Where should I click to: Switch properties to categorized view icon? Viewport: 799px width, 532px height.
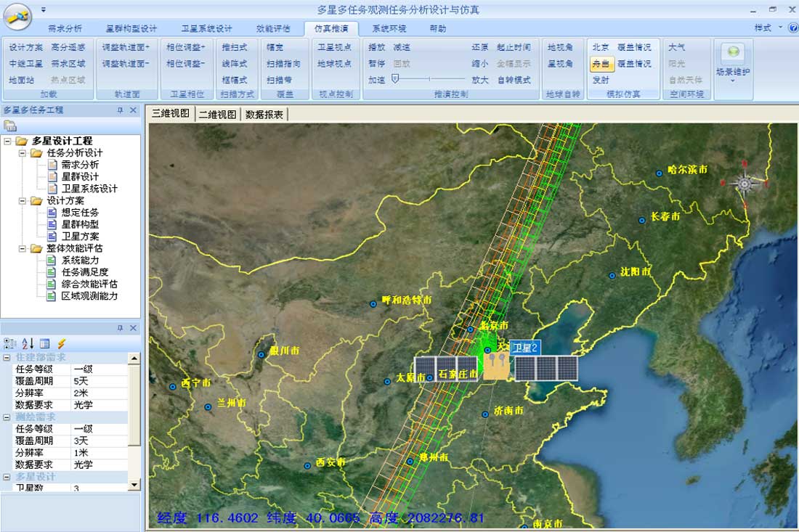(x=9, y=343)
